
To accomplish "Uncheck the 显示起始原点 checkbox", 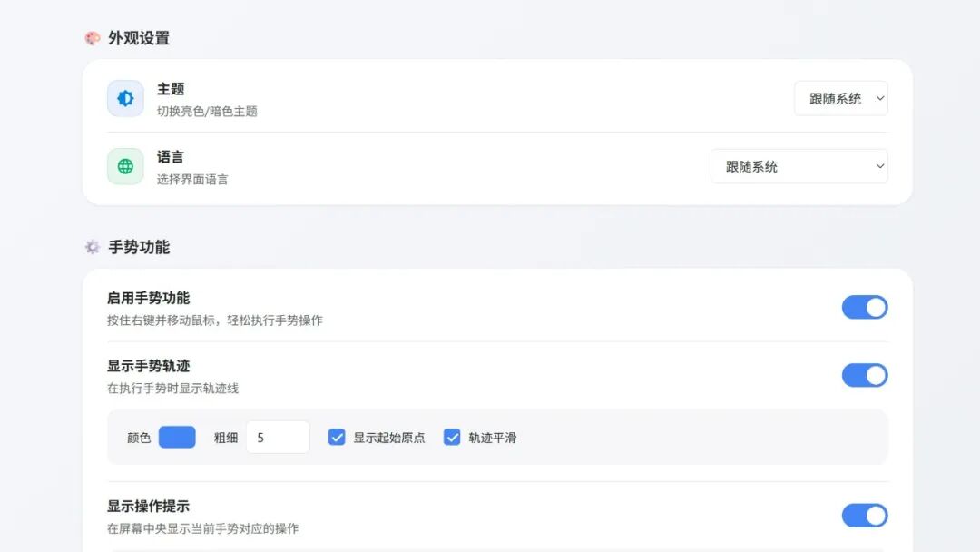I will 336,437.
